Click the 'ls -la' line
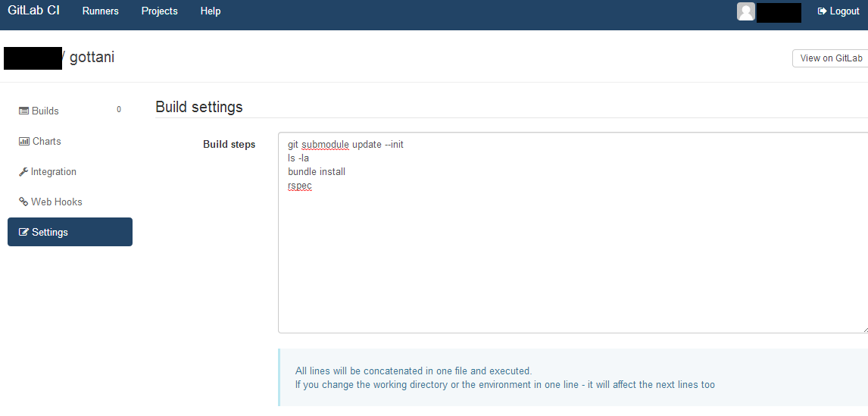 point(298,158)
